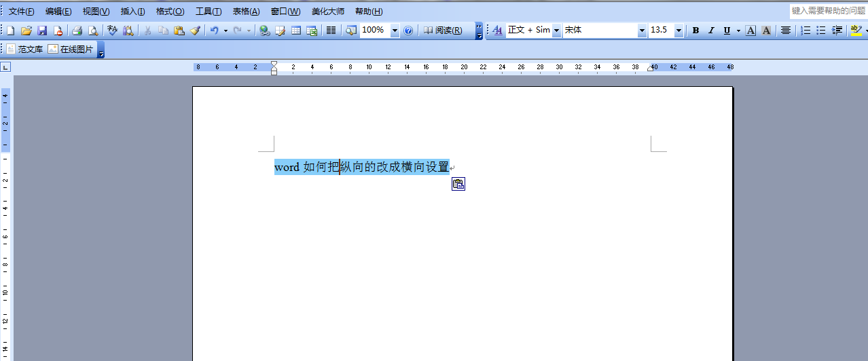Viewport: 868px width, 361px height.
Task: Toggle the Document Map icon
Action: 350,31
